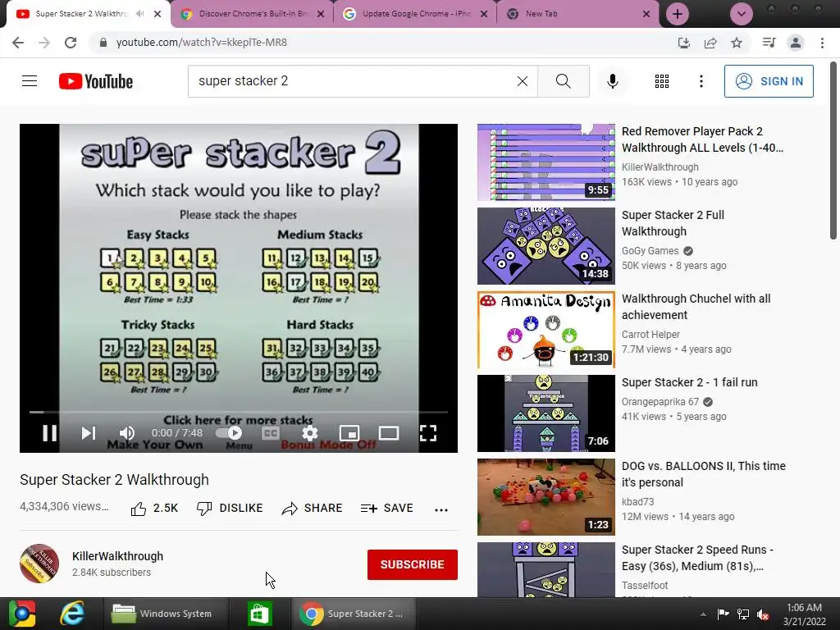The width and height of the screenshot is (840, 630).
Task: Open the KillerWalkthrough channel name link
Action: click(x=118, y=556)
